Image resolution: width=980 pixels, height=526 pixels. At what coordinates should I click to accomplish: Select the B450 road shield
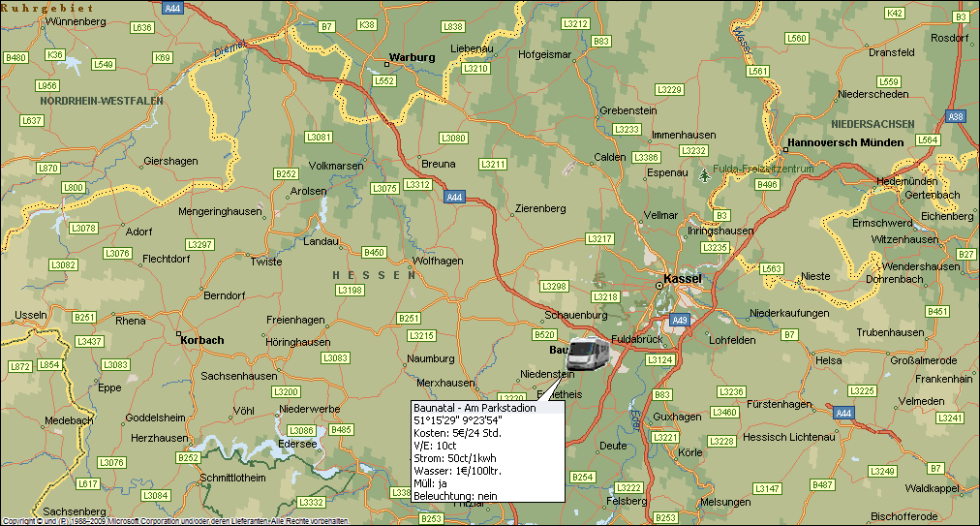(374, 252)
